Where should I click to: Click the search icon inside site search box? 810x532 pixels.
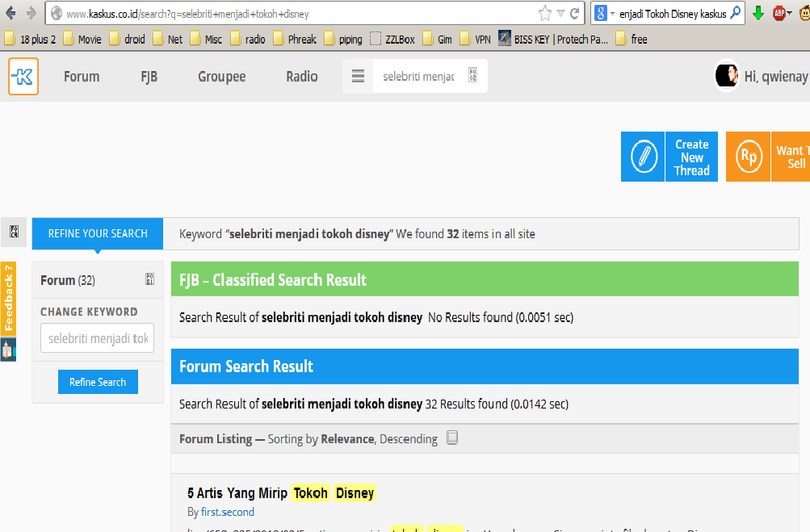pyautogui.click(x=472, y=75)
